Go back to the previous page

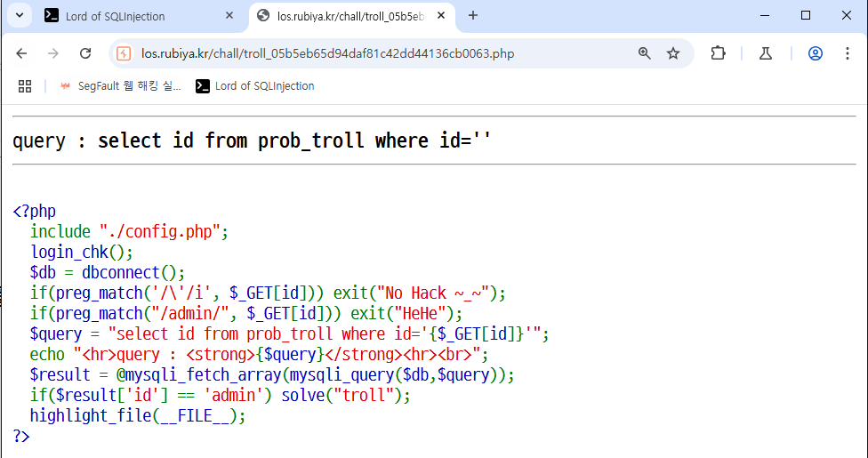(x=21, y=53)
